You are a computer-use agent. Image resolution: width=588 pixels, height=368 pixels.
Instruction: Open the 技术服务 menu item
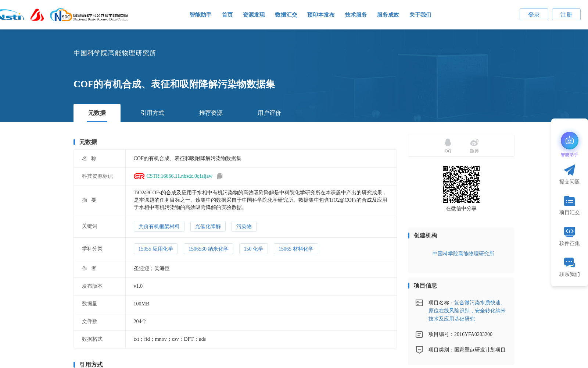point(356,15)
